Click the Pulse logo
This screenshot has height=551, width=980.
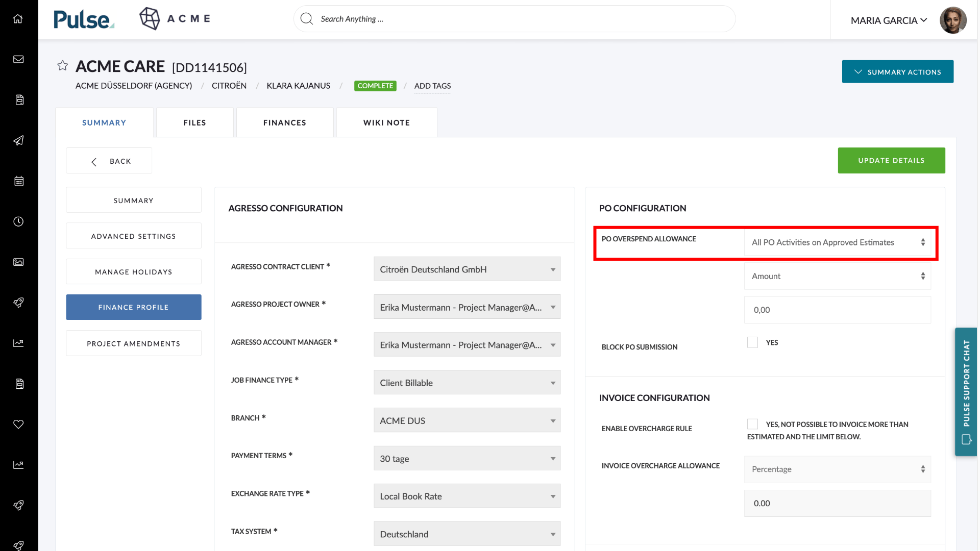coord(84,19)
